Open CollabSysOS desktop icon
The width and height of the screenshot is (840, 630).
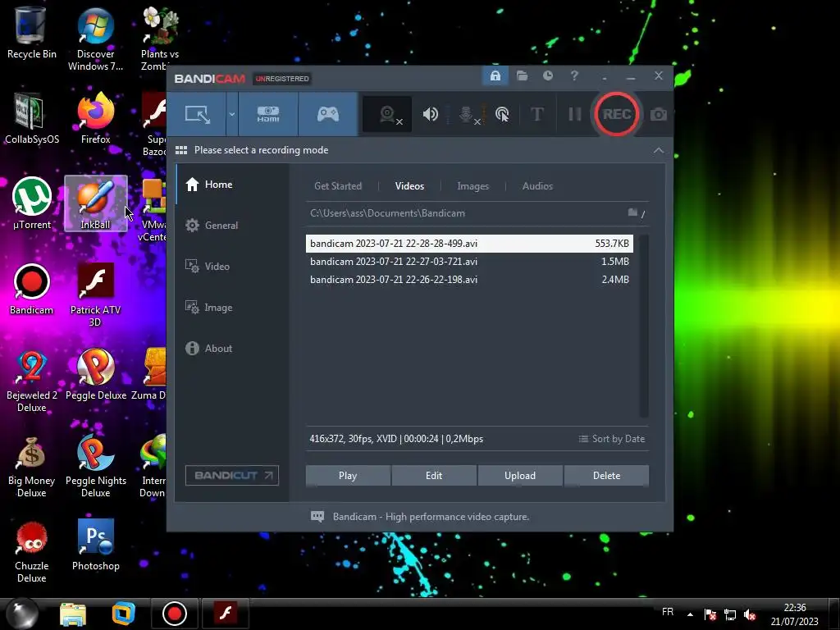click(x=32, y=118)
